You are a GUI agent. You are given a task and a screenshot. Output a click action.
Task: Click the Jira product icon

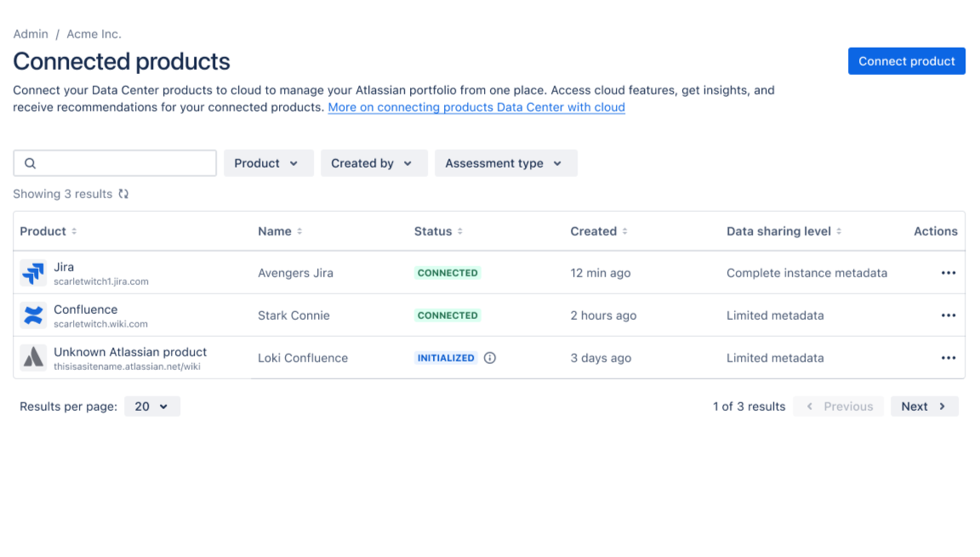click(x=33, y=273)
